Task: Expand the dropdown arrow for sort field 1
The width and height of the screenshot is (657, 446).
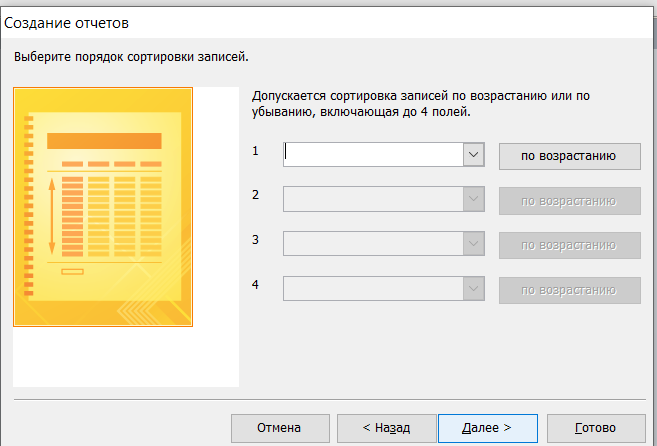Action: 473,155
